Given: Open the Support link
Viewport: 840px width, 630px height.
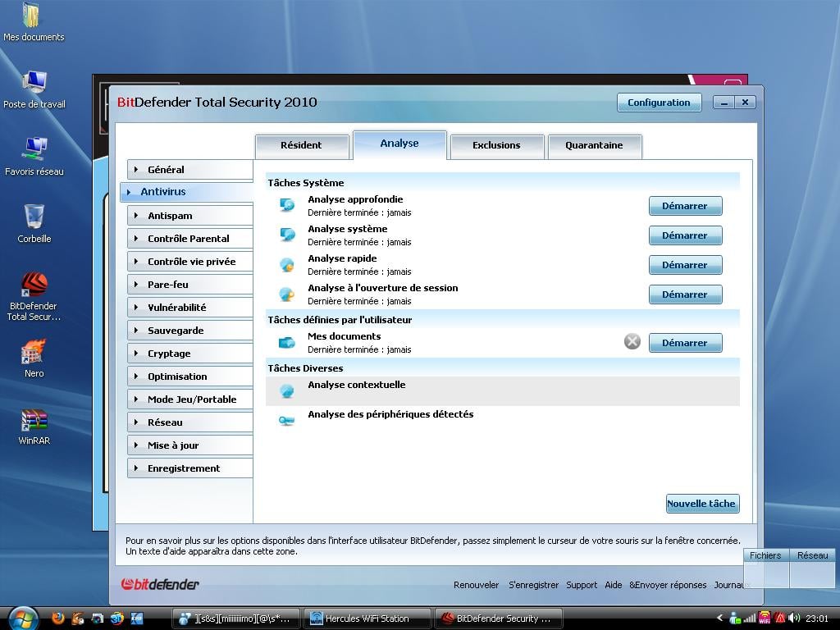Looking at the screenshot, I should [582, 585].
